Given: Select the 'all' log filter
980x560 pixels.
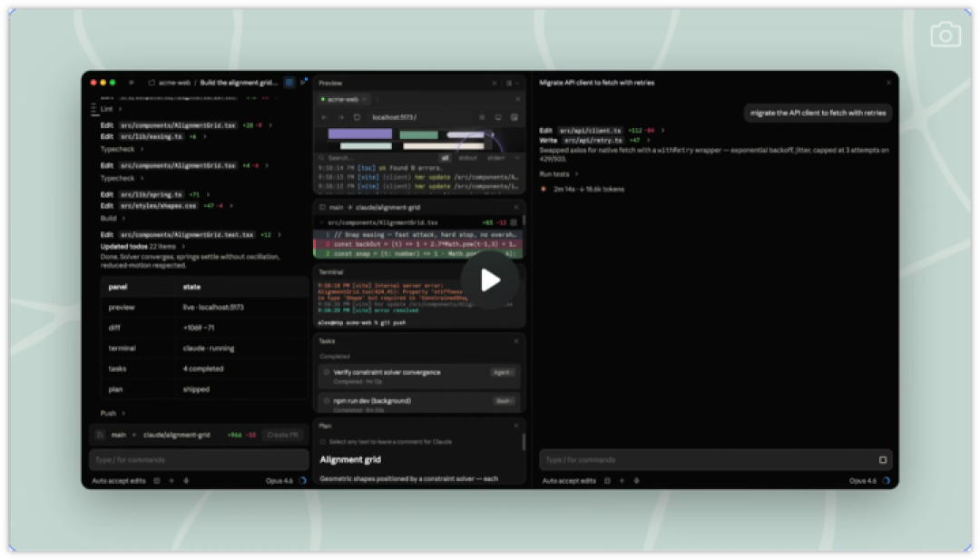Looking at the screenshot, I should (445, 158).
